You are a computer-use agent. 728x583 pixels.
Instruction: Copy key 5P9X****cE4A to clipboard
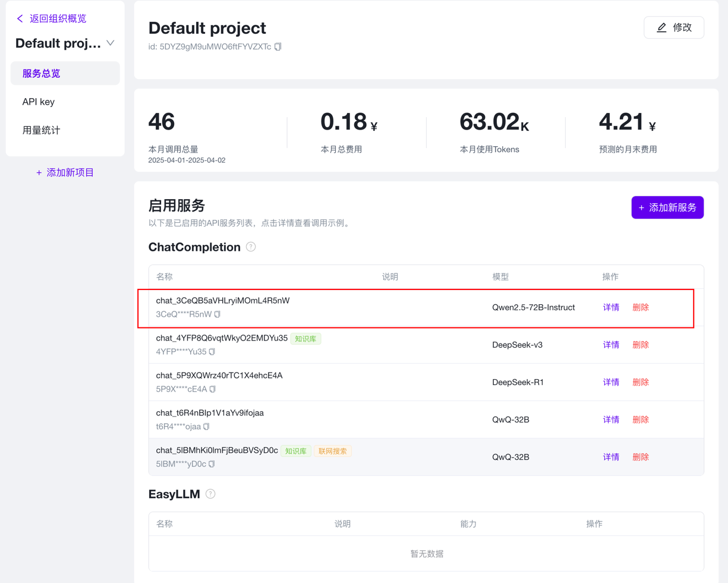click(x=213, y=389)
